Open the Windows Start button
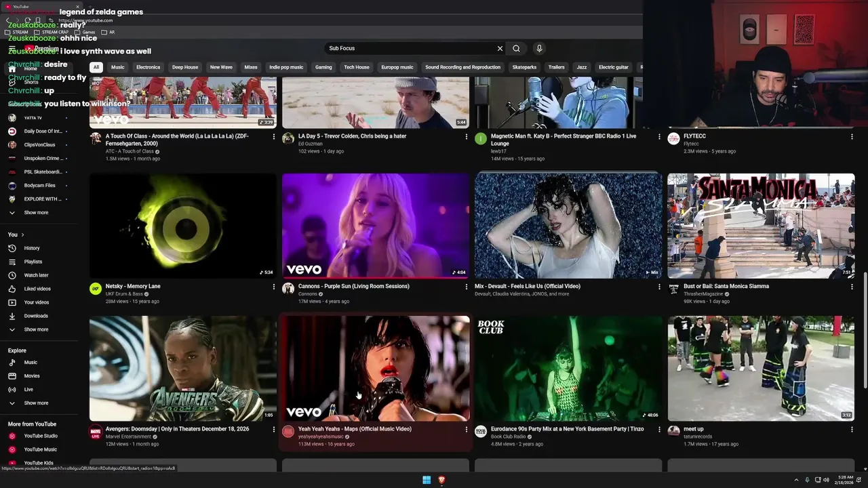The width and height of the screenshot is (868, 488). (x=427, y=480)
